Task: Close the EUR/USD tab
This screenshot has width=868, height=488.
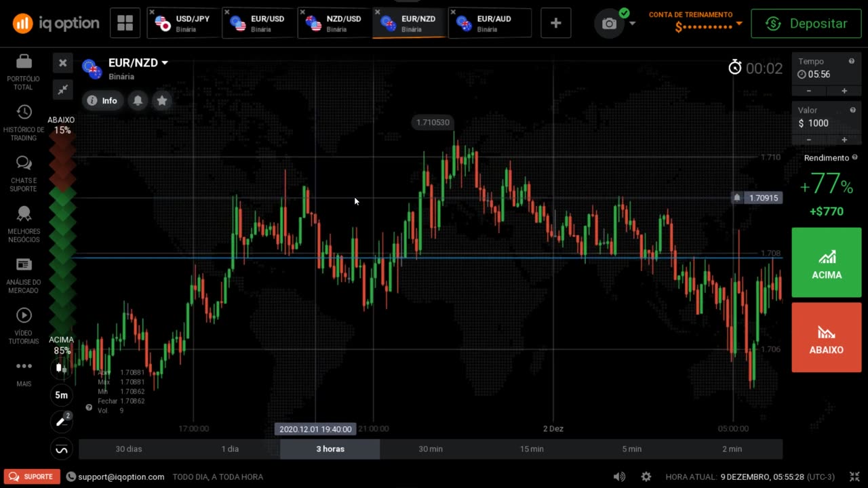Action: 227,12
